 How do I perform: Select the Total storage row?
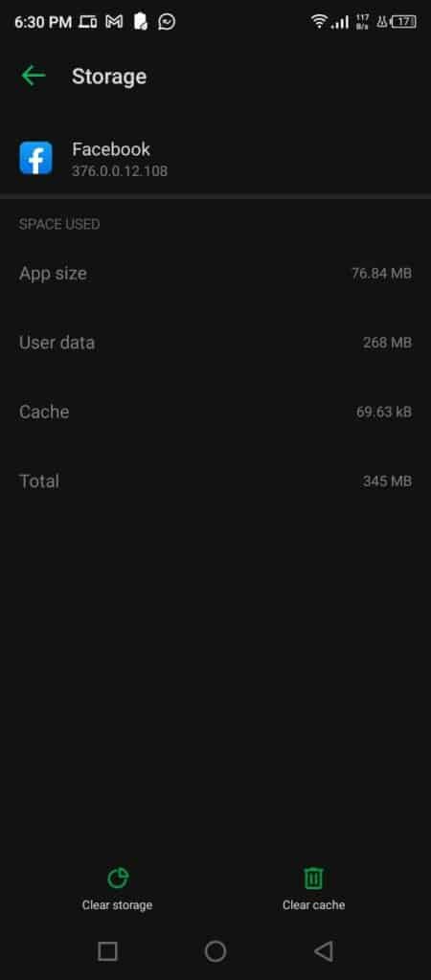coord(215,481)
